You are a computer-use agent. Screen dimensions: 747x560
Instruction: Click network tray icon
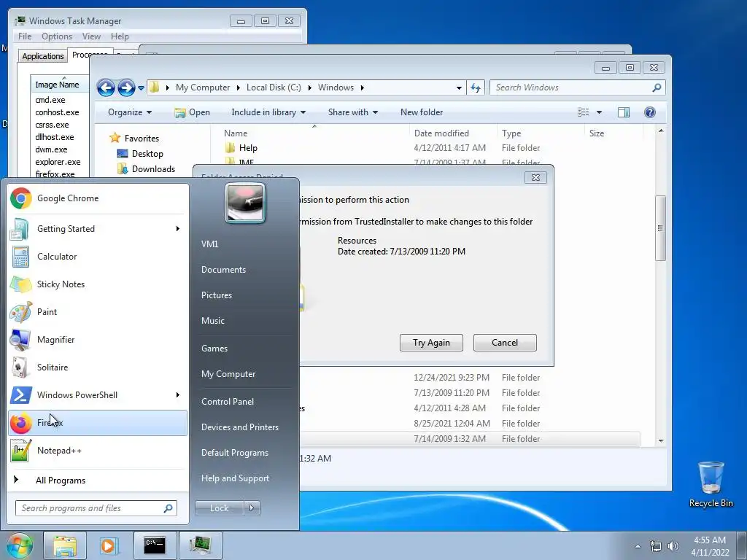(656, 546)
